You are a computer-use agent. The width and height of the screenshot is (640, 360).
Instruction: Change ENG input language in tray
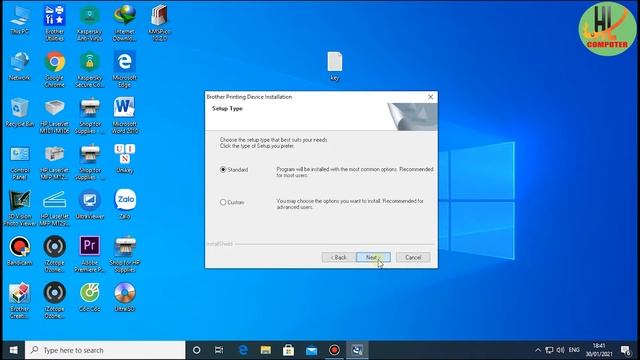click(574, 350)
